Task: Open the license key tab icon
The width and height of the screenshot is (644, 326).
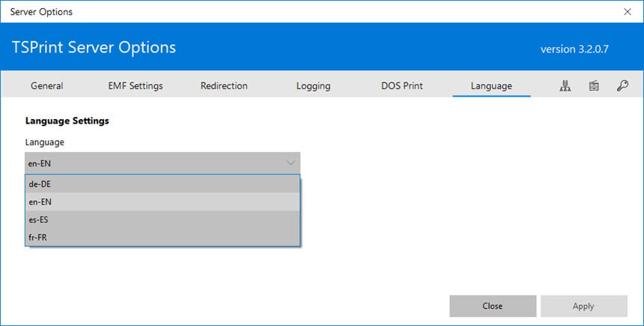Action: coord(622,85)
